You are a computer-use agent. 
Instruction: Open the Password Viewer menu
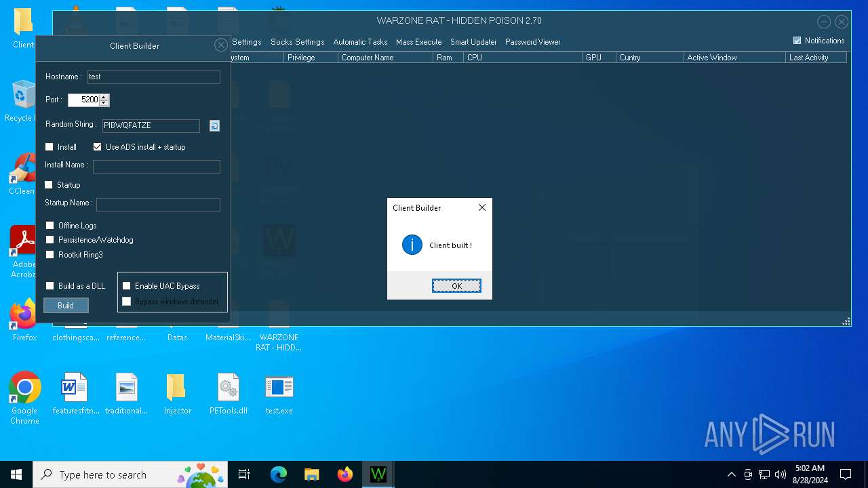pyautogui.click(x=532, y=42)
